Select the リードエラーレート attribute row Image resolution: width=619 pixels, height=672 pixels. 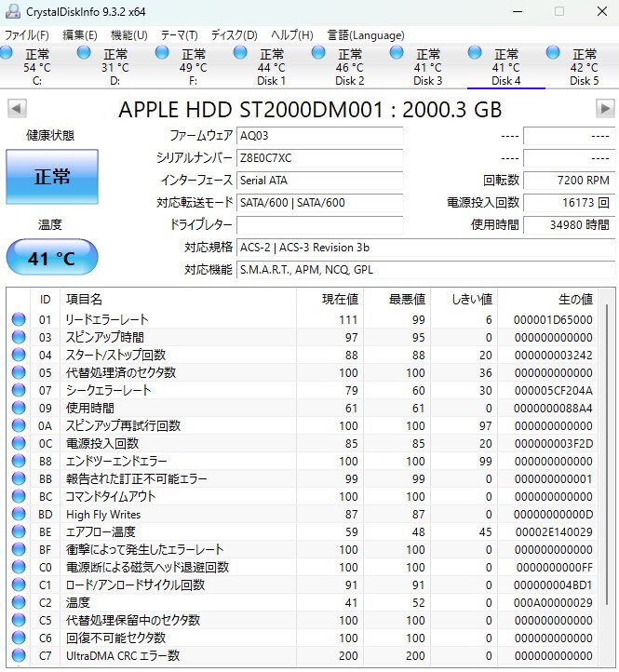pos(302,320)
